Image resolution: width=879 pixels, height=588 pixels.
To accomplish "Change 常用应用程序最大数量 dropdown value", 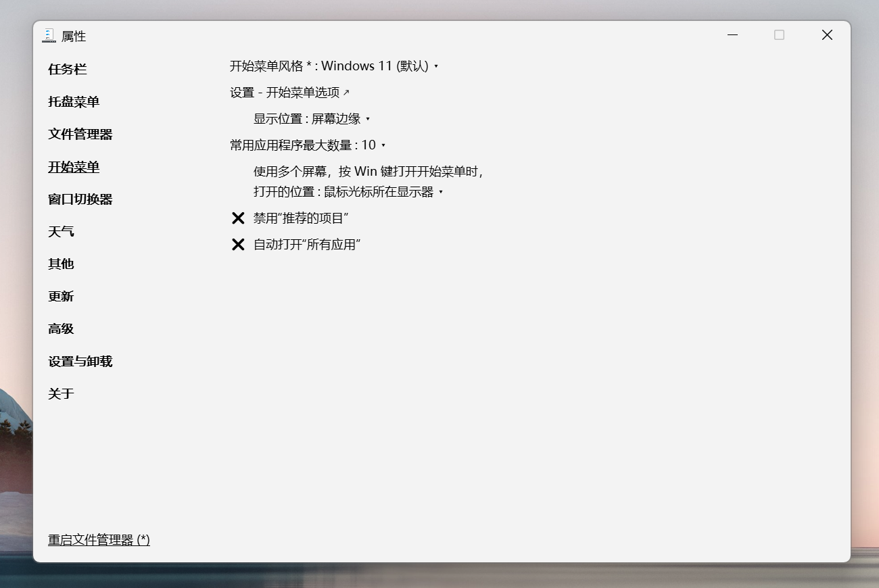I will [x=308, y=145].
